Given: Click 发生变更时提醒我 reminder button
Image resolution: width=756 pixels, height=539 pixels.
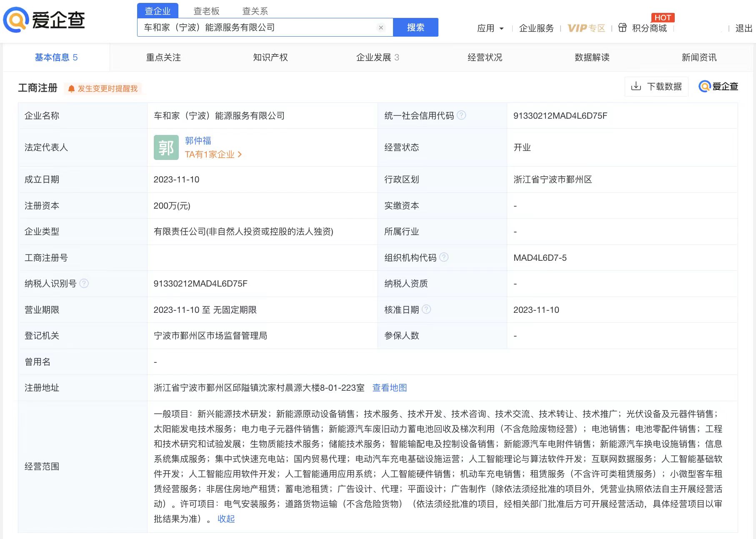Looking at the screenshot, I should (103, 89).
